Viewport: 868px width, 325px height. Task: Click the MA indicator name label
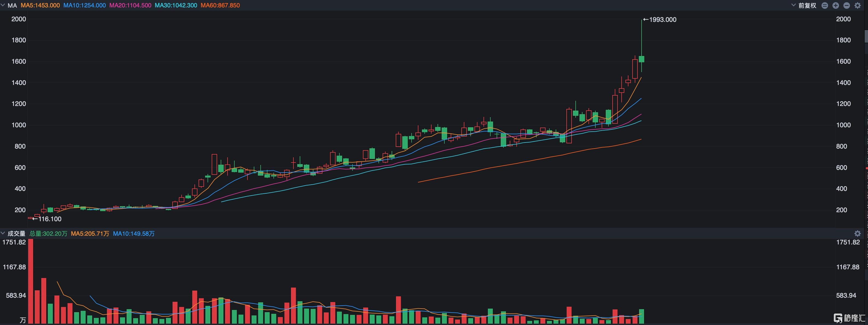(x=12, y=5)
